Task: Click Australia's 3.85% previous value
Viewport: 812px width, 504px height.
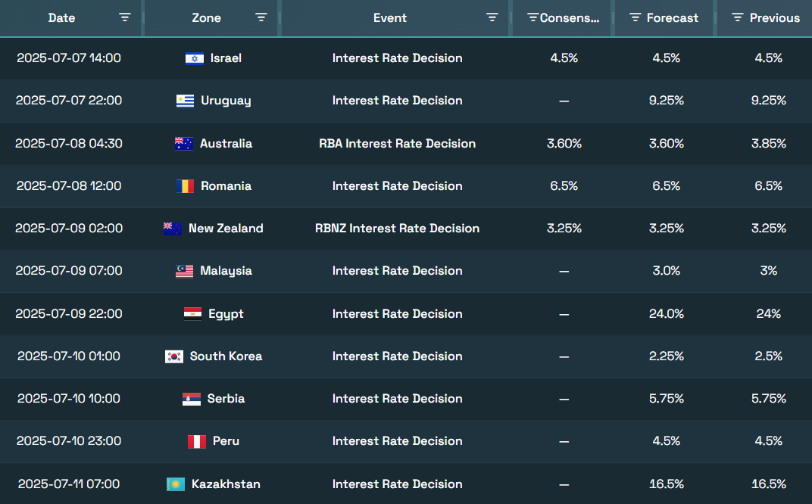Action: pyautogui.click(x=769, y=143)
